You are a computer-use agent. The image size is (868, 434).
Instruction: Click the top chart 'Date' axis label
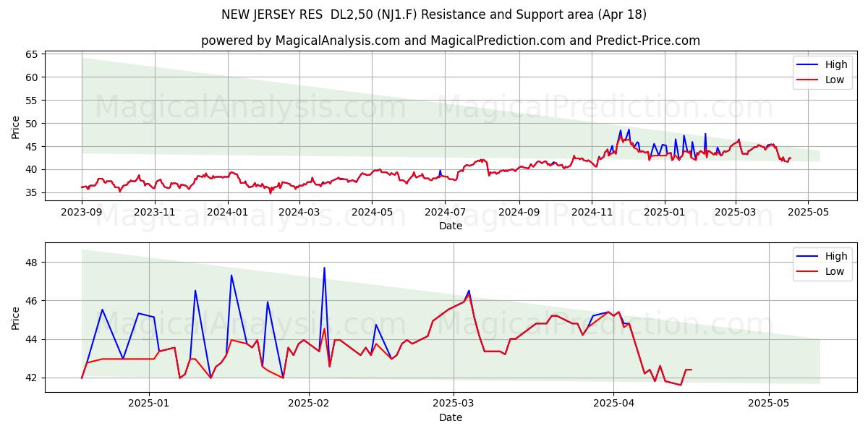tap(451, 226)
